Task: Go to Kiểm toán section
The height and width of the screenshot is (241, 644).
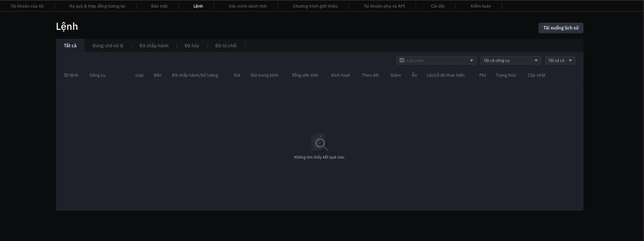Action: [x=481, y=6]
